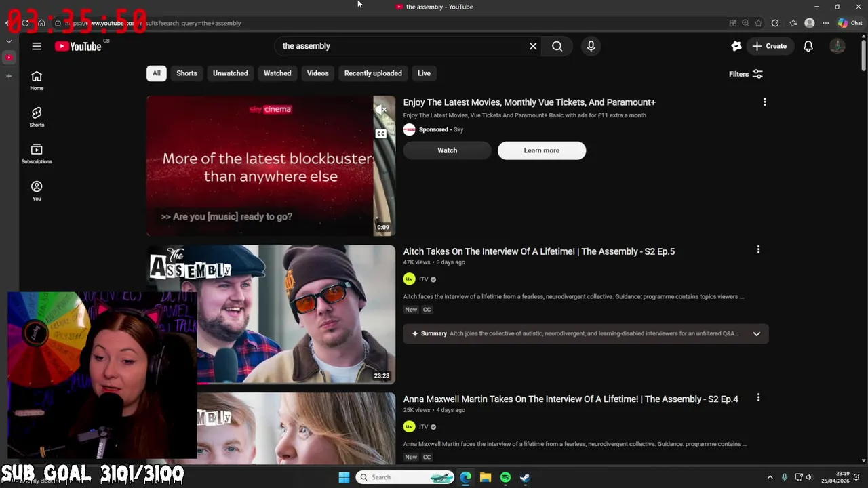This screenshot has width=868, height=488.
Task: Start voice search with the microphone
Action: [x=591, y=46]
